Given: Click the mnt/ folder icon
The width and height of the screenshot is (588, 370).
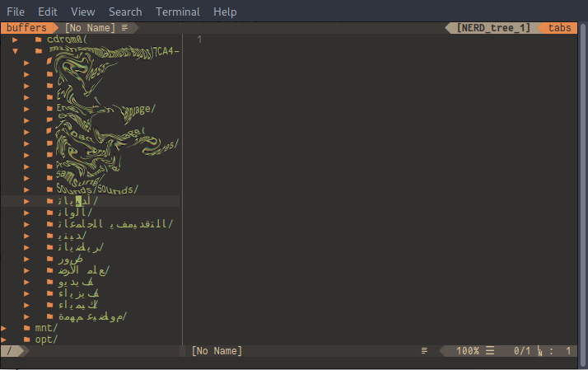Looking at the screenshot, I should (26, 328).
